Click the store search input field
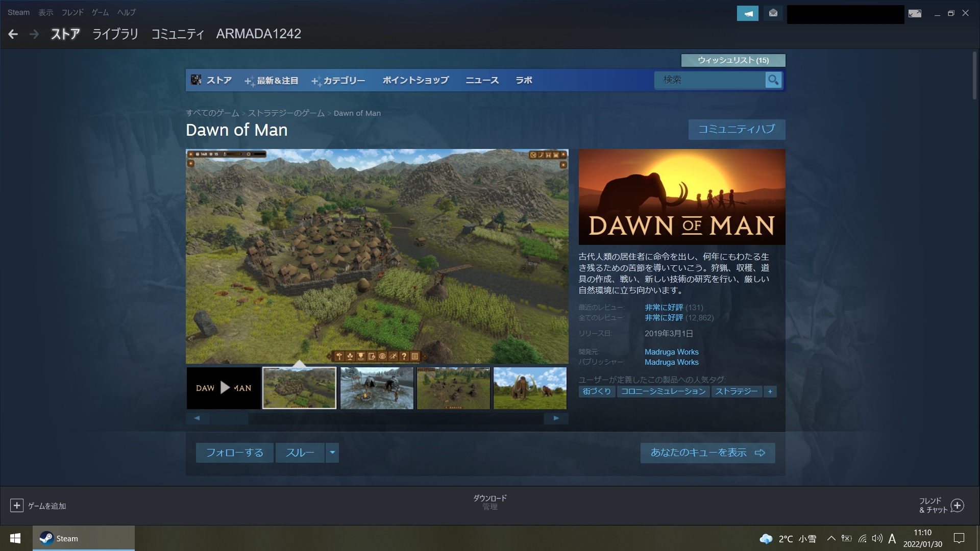Image resolution: width=980 pixels, height=551 pixels. (710, 80)
